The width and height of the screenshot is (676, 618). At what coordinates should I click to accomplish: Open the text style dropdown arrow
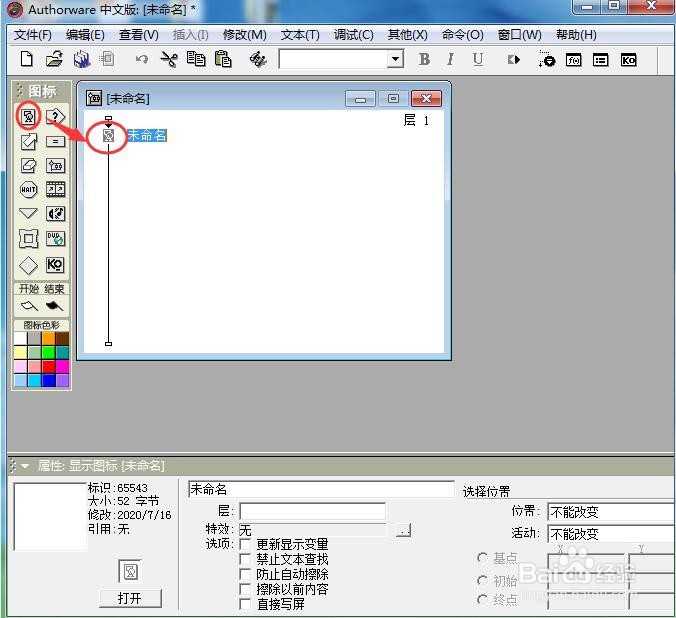(395, 59)
